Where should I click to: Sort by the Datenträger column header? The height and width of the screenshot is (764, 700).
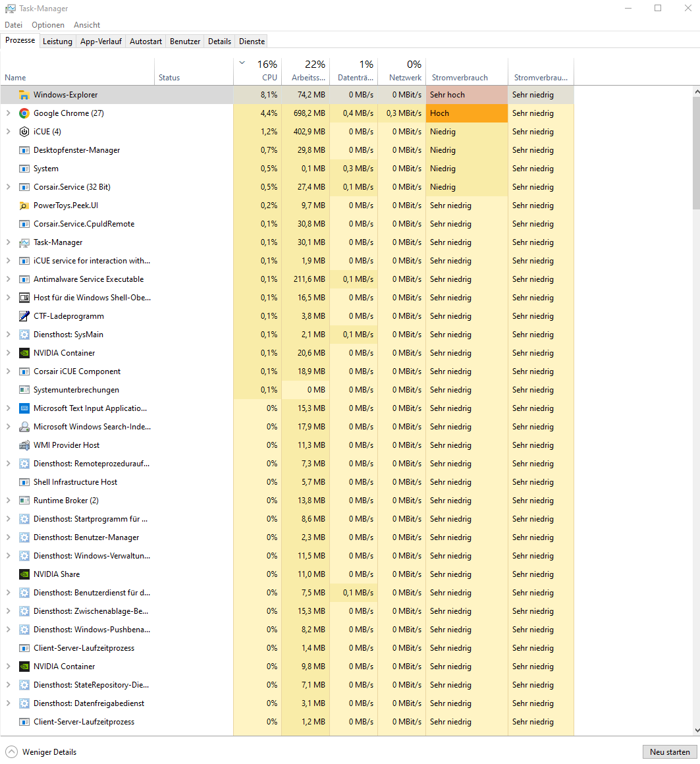coord(354,71)
